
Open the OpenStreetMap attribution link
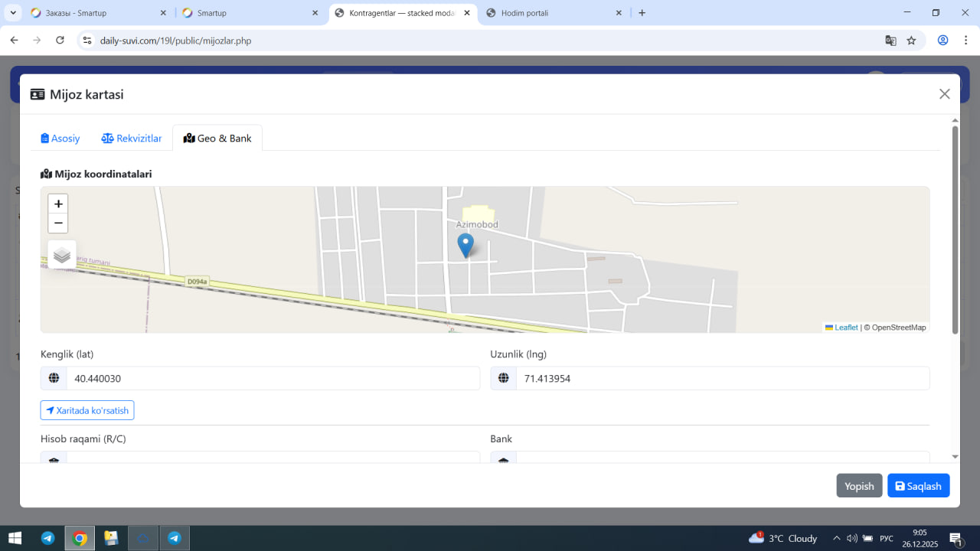tap(899, 328)
